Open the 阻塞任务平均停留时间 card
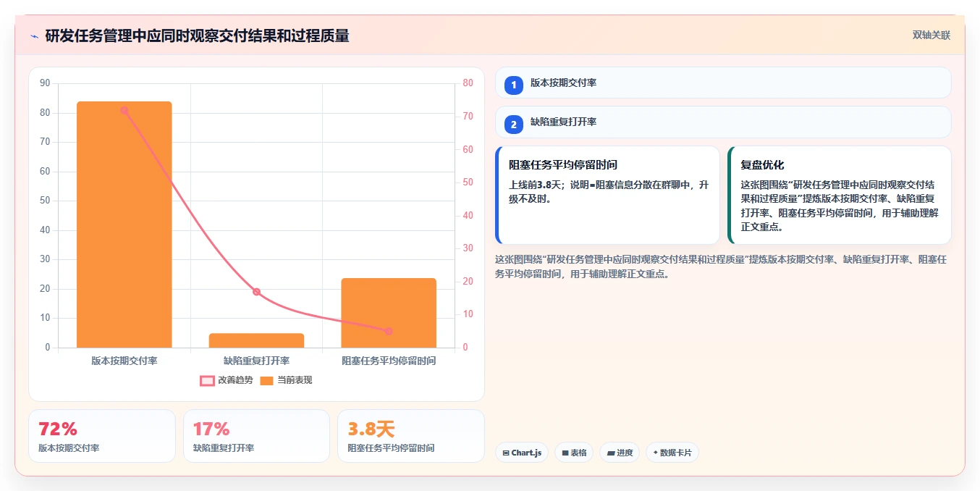The image size is (980, 491). point(607,196)
